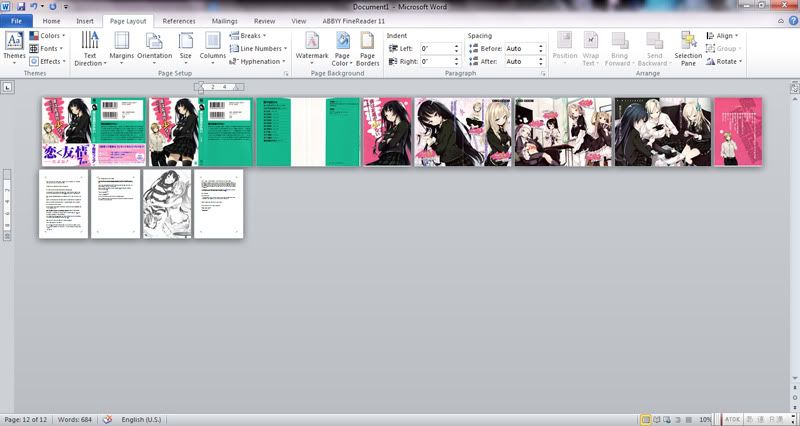Select the black-and-white illustration page
The height and width of the screenshot is (426, 800).
167,204
